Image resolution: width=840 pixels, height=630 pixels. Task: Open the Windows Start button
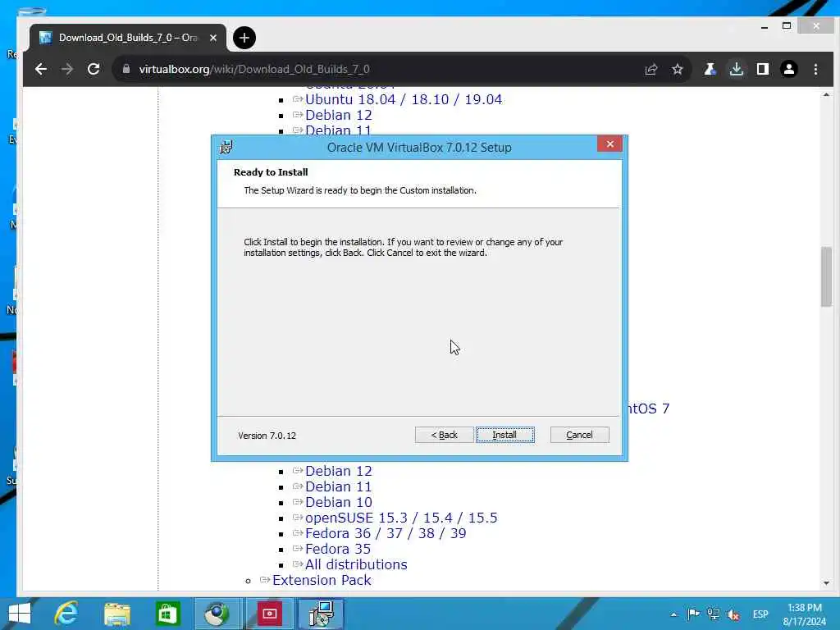click(20, 614)
